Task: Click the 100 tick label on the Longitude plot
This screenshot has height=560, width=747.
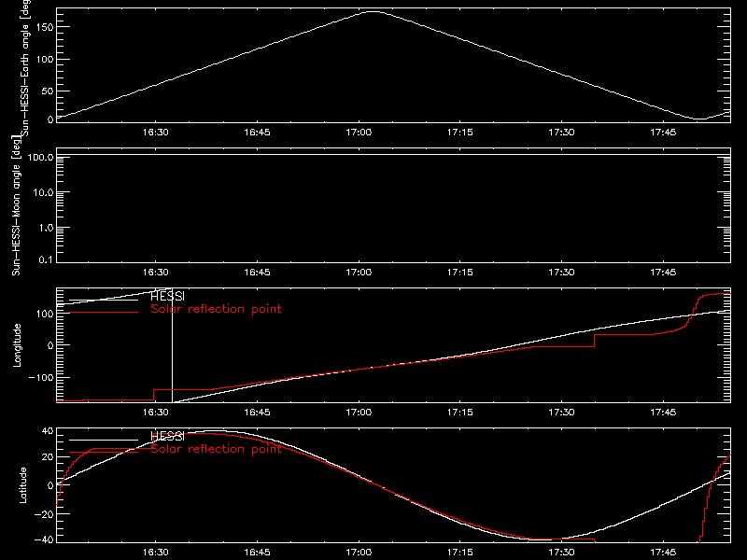Action: point(44,314)
